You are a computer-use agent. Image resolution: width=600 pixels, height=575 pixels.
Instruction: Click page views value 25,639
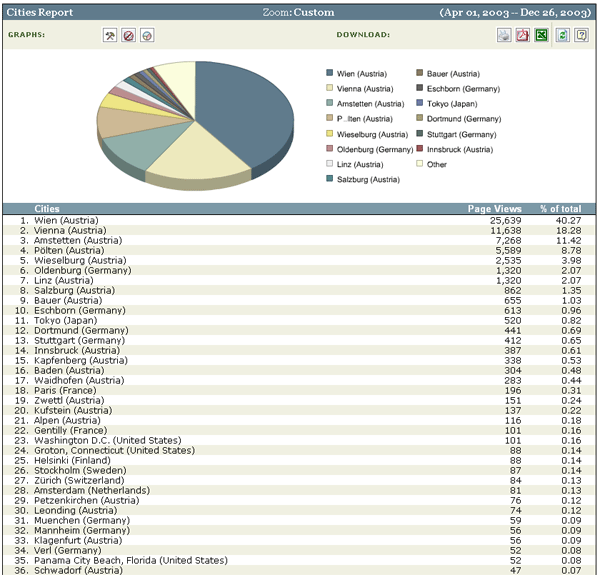tap(505, 220)
